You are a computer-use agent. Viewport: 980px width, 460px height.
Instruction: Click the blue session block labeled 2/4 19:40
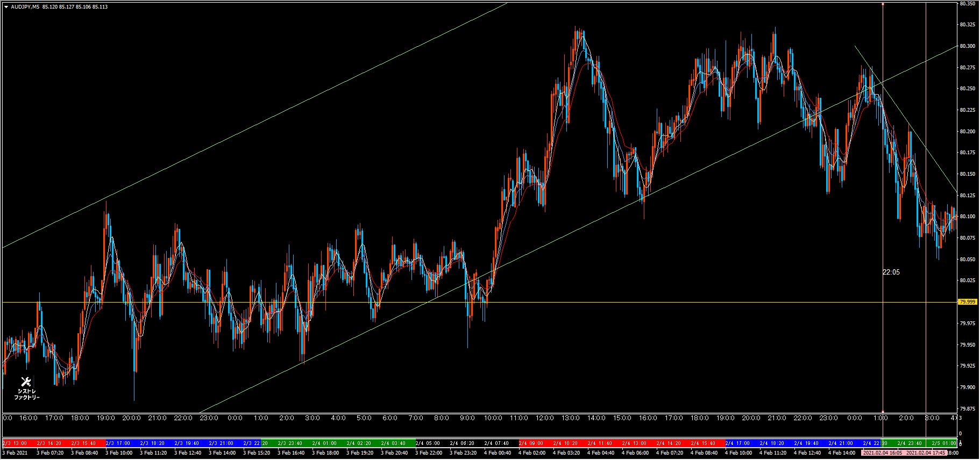click(x=805, y=443)
